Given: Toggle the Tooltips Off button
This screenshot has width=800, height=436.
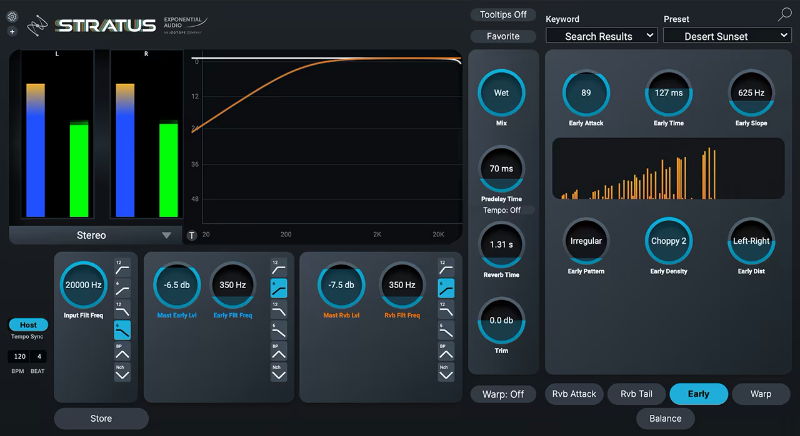Looking at the screenshot, I should coord(502,15).
